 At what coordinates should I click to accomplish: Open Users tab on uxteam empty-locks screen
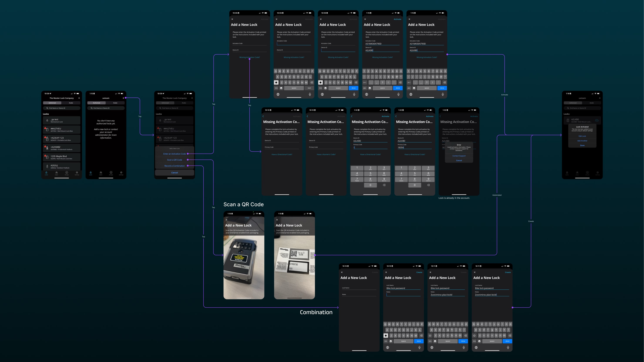point(101,173)
